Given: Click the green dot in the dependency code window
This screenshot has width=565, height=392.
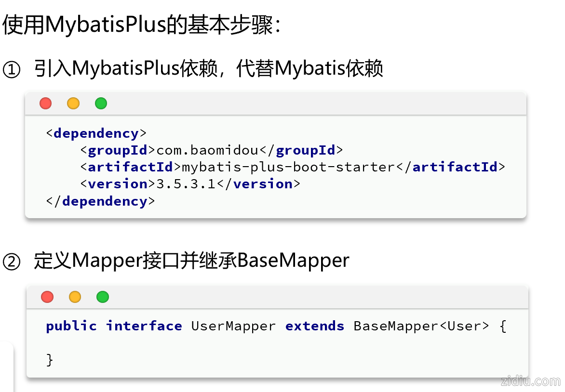Looking at the screenshot, I should pos(101,103).
